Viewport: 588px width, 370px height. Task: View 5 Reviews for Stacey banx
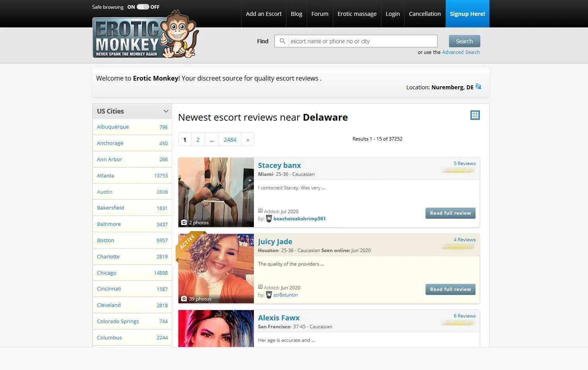[464, 164]
